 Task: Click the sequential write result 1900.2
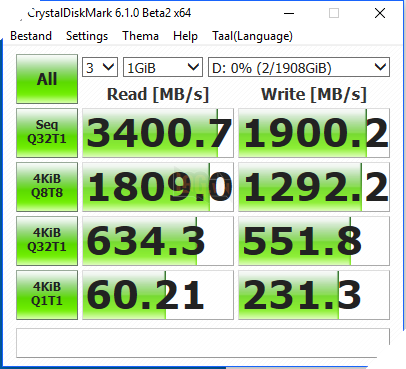314,133
